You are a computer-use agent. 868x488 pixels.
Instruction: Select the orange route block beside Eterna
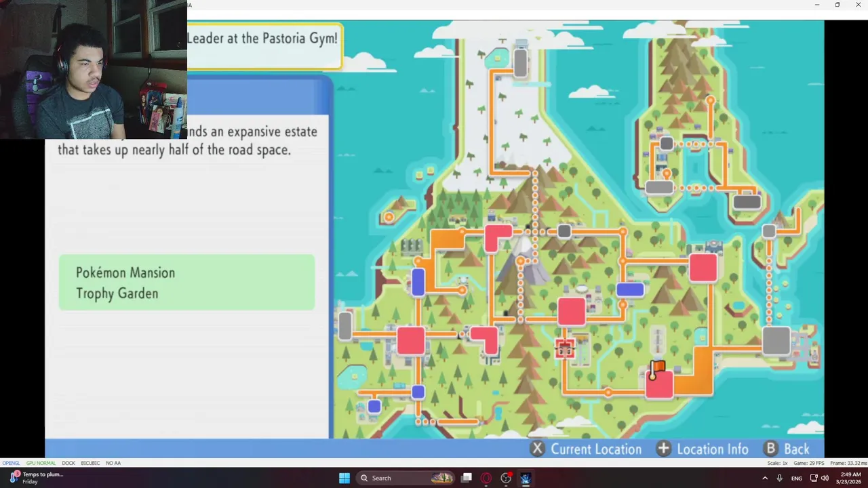[448, 239]
